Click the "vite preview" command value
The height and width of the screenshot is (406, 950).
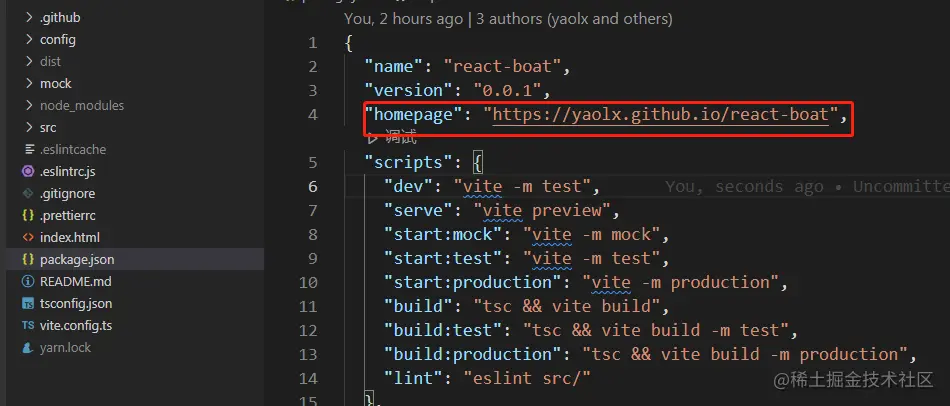tap(542, 210)
